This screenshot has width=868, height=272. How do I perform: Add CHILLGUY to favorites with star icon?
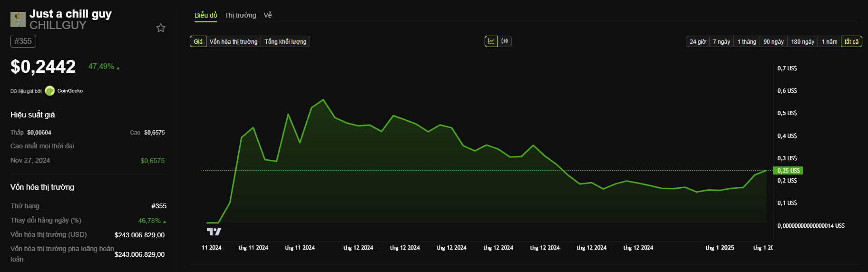tap(161, 28)
